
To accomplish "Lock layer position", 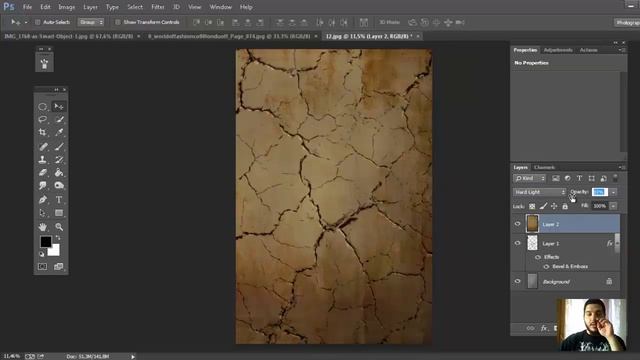I will (554, 206).
